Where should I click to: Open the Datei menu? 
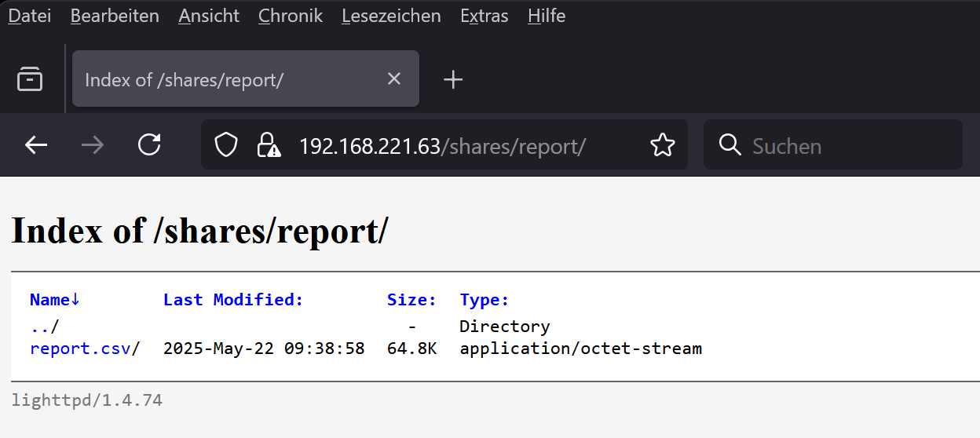click(29, 16)
